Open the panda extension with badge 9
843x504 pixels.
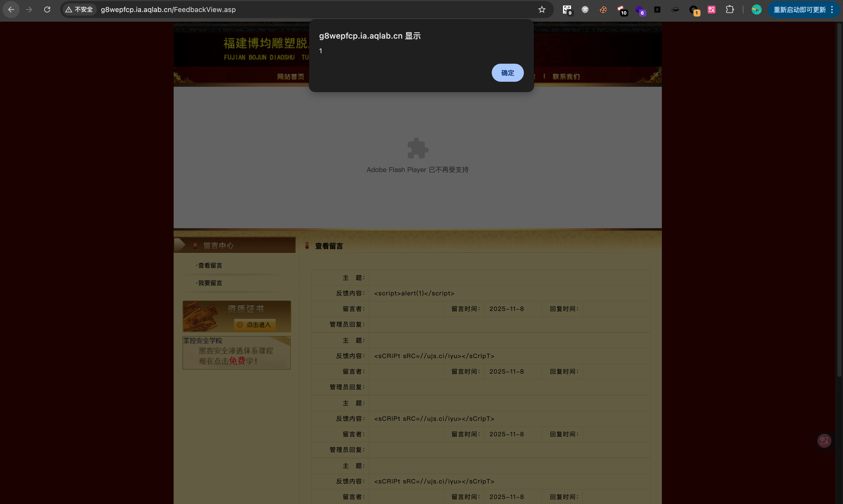567,10
